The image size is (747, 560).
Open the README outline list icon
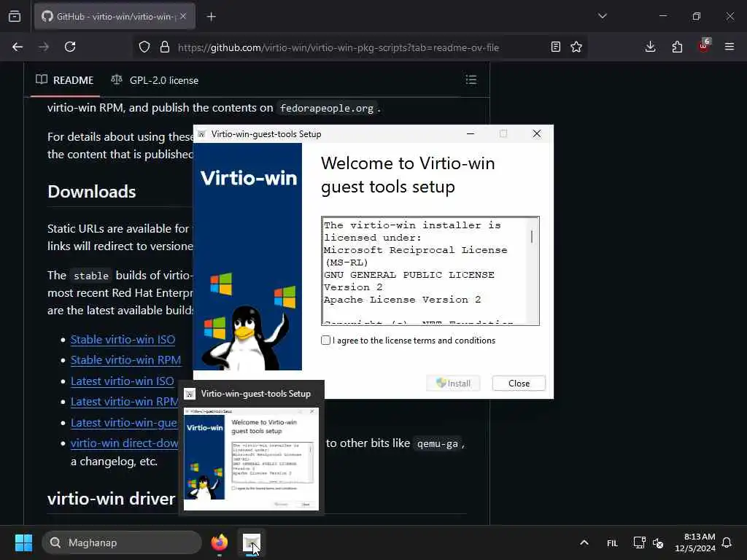(471, 79)
